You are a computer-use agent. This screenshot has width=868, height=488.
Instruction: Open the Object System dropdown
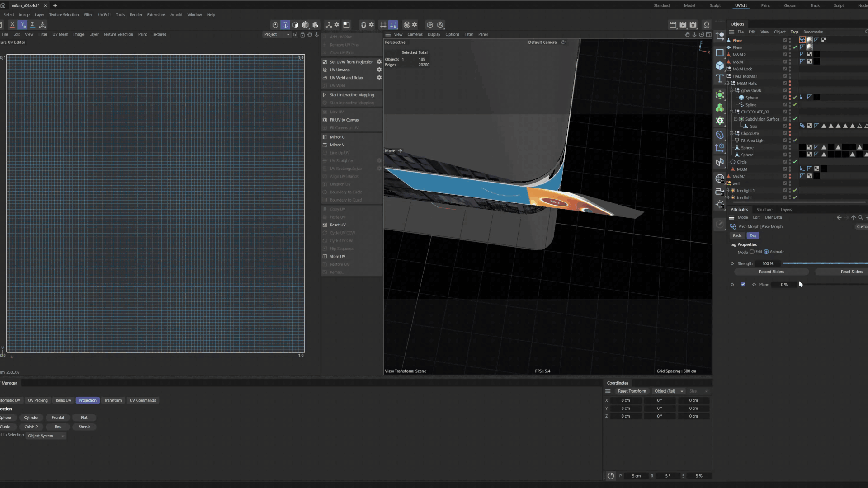46,436
